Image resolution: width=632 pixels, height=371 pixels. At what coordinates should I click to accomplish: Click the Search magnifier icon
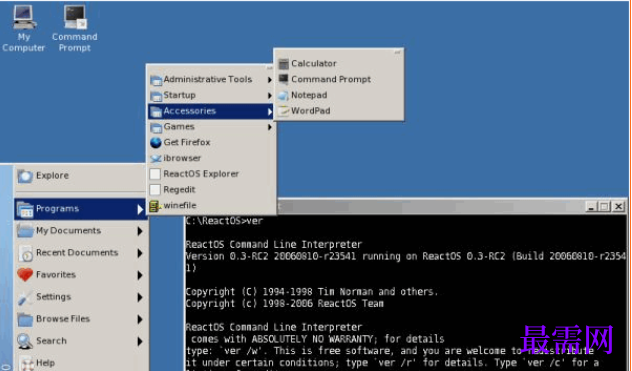pyautogui.click(x=25, y=341)
